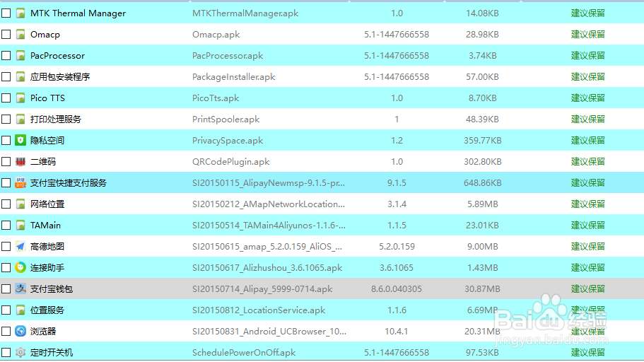
Task: Tick the Pico TTS checkbox
Action: click(x=6, y=98)
